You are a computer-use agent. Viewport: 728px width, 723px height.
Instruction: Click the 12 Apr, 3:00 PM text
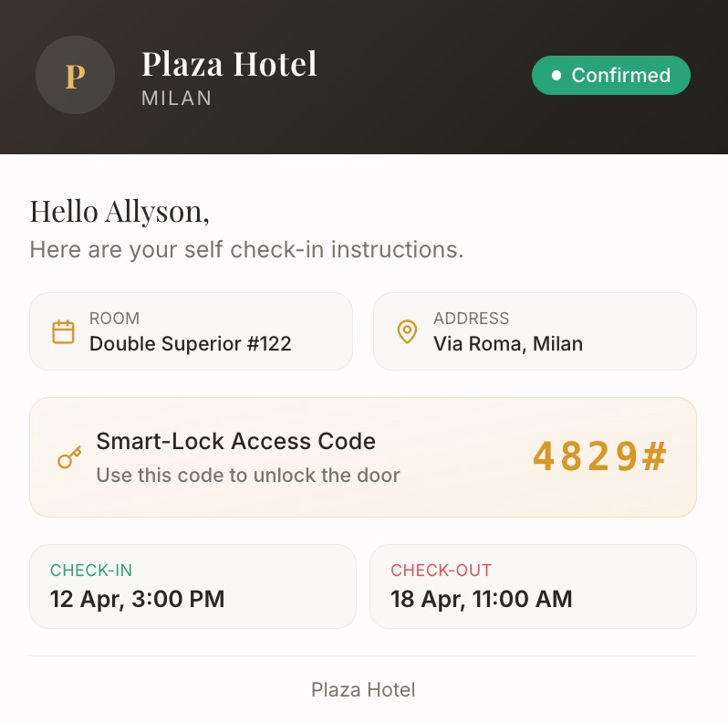(x=137, y=599)
